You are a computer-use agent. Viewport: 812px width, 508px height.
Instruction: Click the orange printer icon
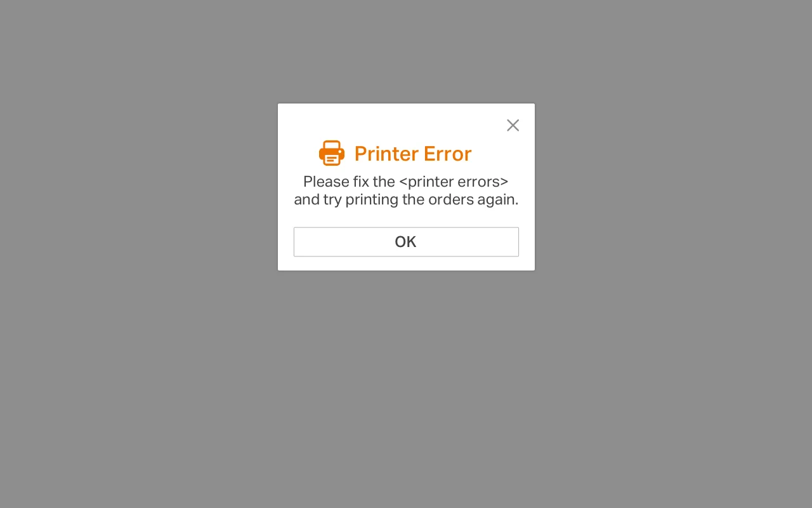click(x=331, y=153)
